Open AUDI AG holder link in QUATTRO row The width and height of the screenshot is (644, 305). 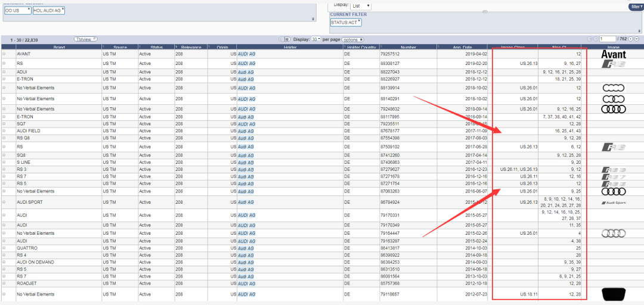pos(246,248)
